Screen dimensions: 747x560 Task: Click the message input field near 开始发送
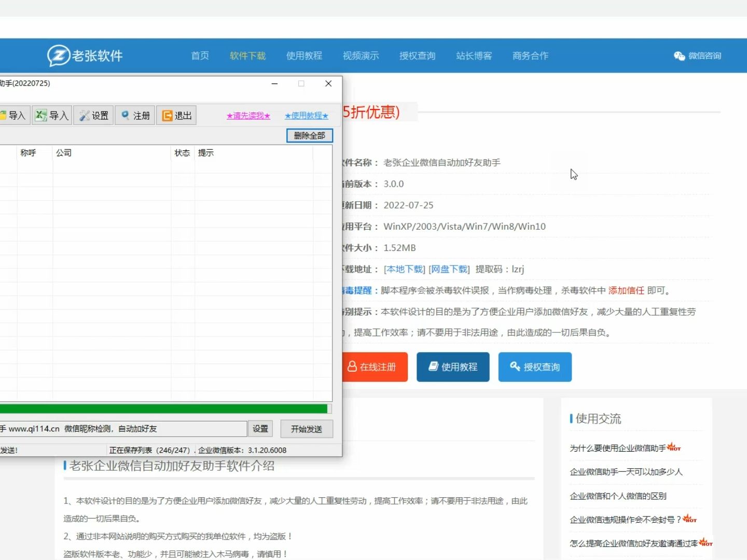(125, 429)
